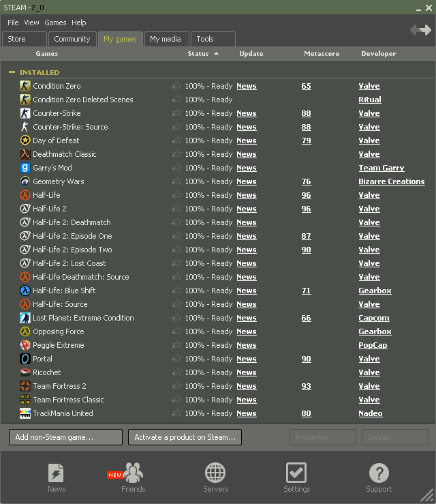This screenshot has width=436, height=504.
Task: Switch to the Tools tab
Action: (x=213, y=39)
